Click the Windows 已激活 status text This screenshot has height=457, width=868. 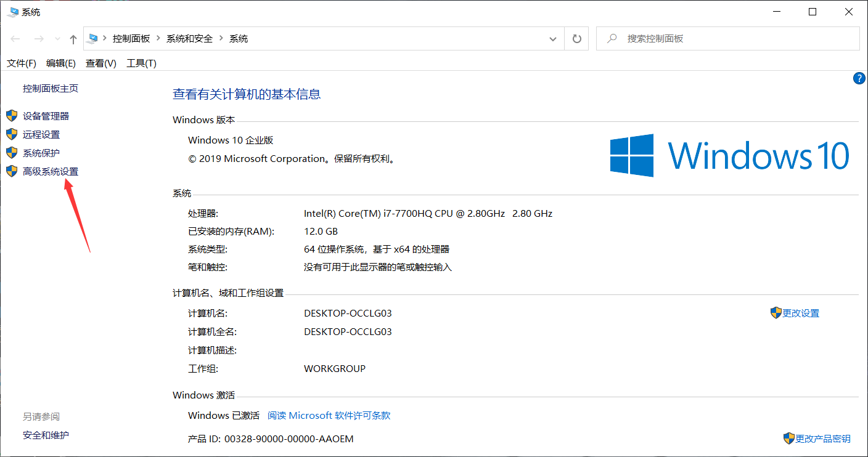click(x=224, y=415)
